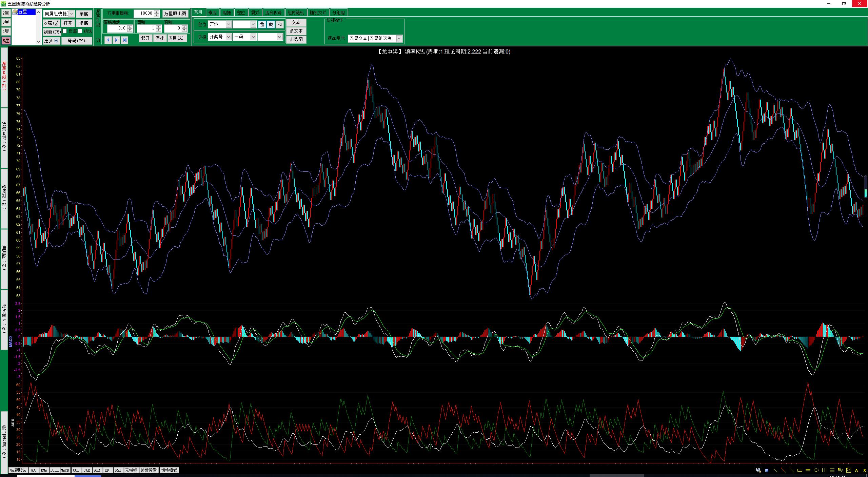Open the 一码 dropdown
The width and height of the screenshot is (868, 477).
point(253,37)
